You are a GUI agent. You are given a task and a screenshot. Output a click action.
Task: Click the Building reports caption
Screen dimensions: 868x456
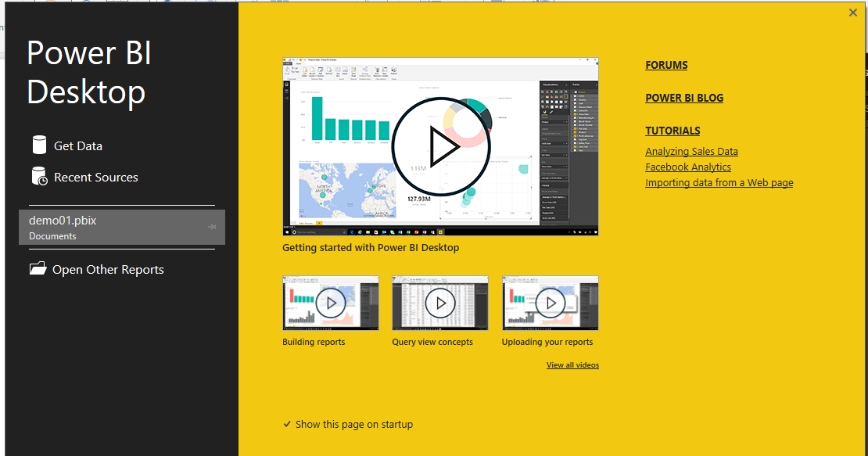(314, 342)
